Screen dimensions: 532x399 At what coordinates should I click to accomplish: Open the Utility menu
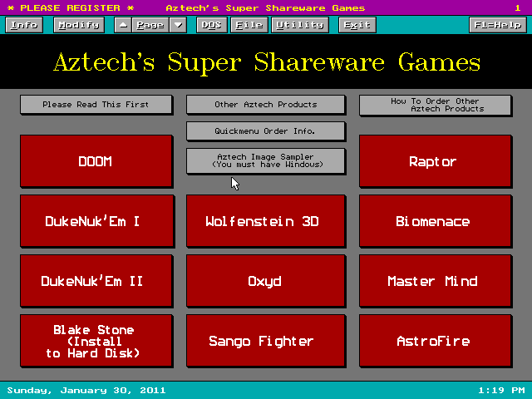tap(299, 25)
